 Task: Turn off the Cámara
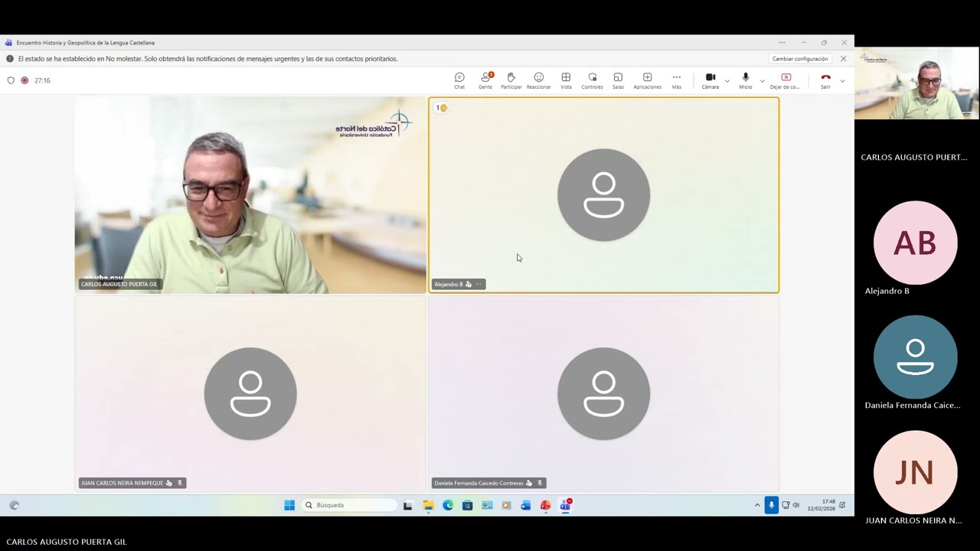(x=710, y=80)
